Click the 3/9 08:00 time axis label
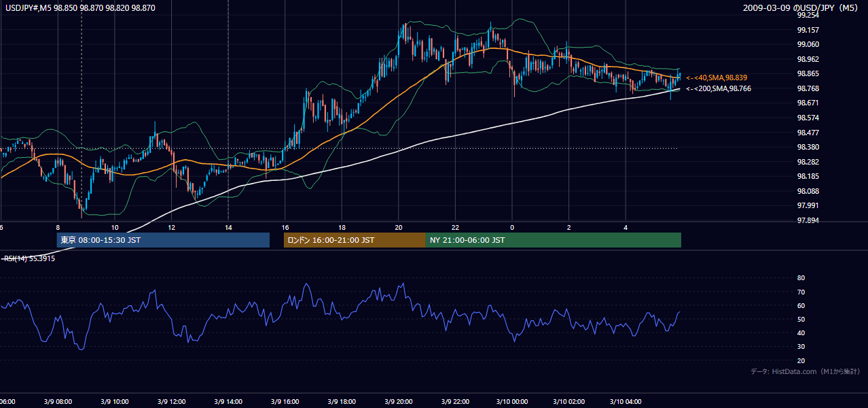 pyautogui.click(x=58, y=402)
